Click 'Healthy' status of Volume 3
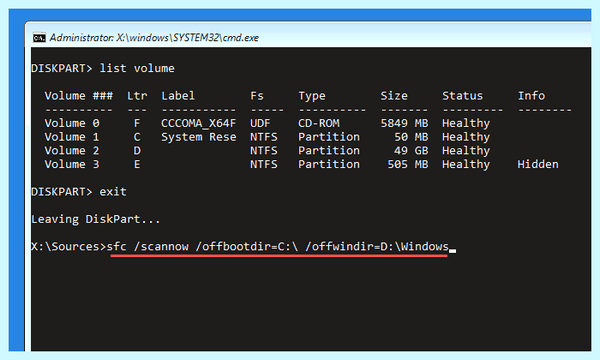The height and width of the screenshot is (360, 600). pos(466,165)
